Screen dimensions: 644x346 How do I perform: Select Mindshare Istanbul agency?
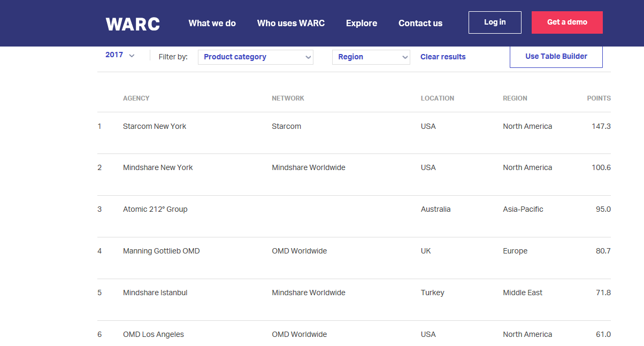point(155,293)
